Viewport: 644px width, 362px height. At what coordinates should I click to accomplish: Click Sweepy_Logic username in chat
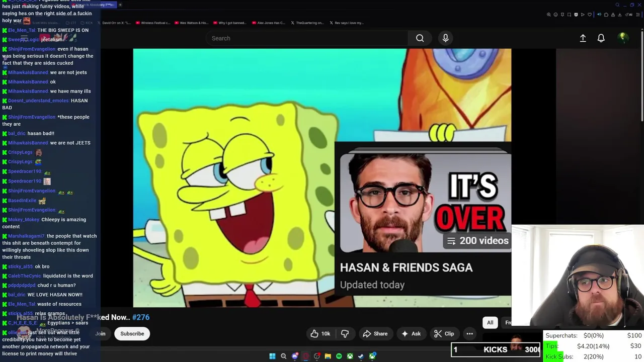[x=23, y=40]
